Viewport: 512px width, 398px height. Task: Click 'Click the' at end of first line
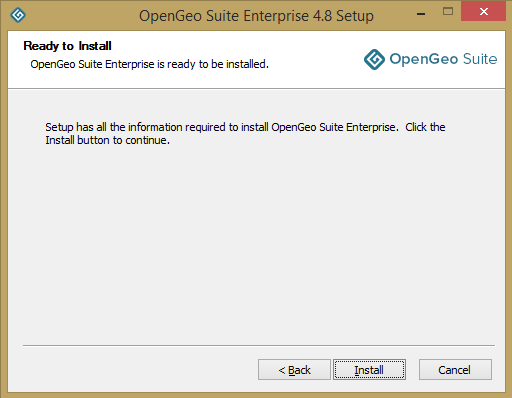(x=425, y=127)
